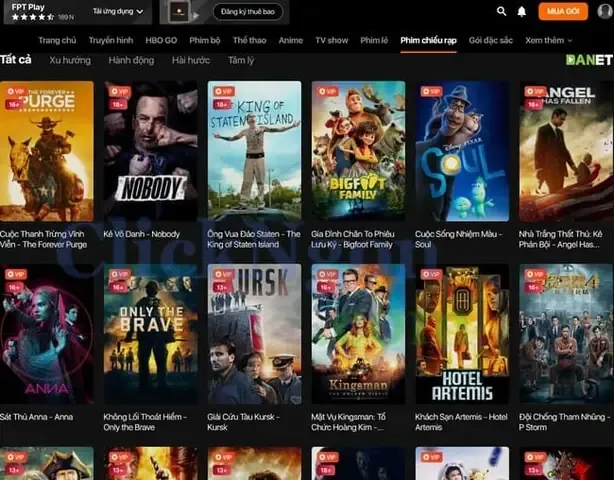The image size is (614, 480).
Task: Open the Soul movie poster
Action: [x=462, y=151]
